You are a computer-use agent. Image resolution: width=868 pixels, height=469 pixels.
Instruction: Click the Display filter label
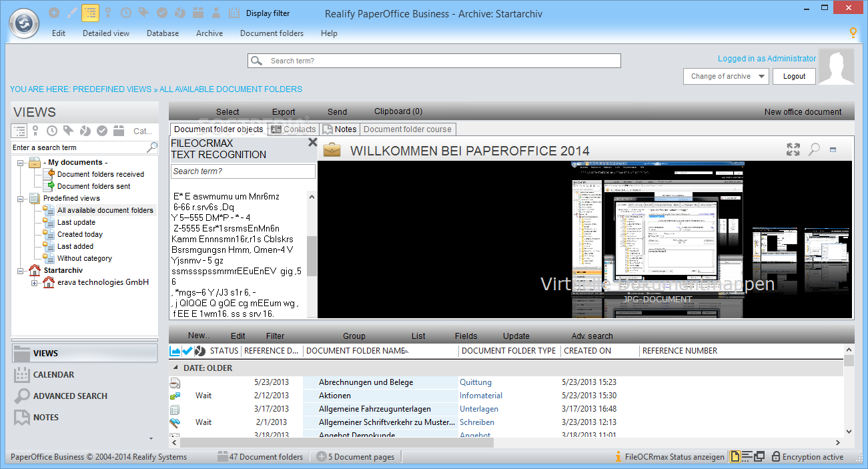pos(268,13)
